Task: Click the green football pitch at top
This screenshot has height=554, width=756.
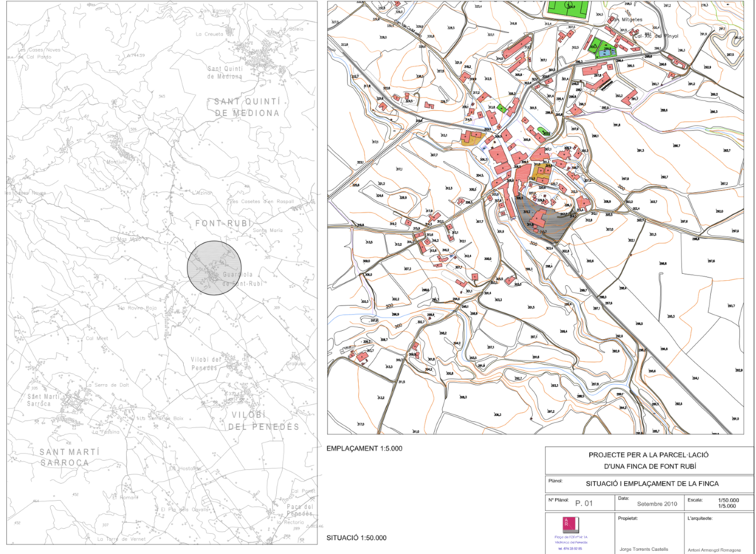Action: [x=568, y=9]
